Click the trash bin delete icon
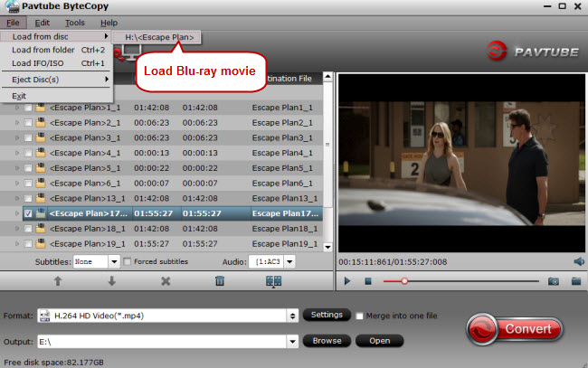588x368 pixels. 220,280
